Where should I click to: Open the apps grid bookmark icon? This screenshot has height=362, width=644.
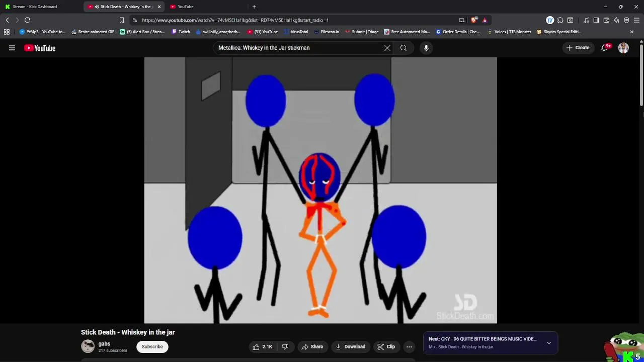tap(7, 32)
